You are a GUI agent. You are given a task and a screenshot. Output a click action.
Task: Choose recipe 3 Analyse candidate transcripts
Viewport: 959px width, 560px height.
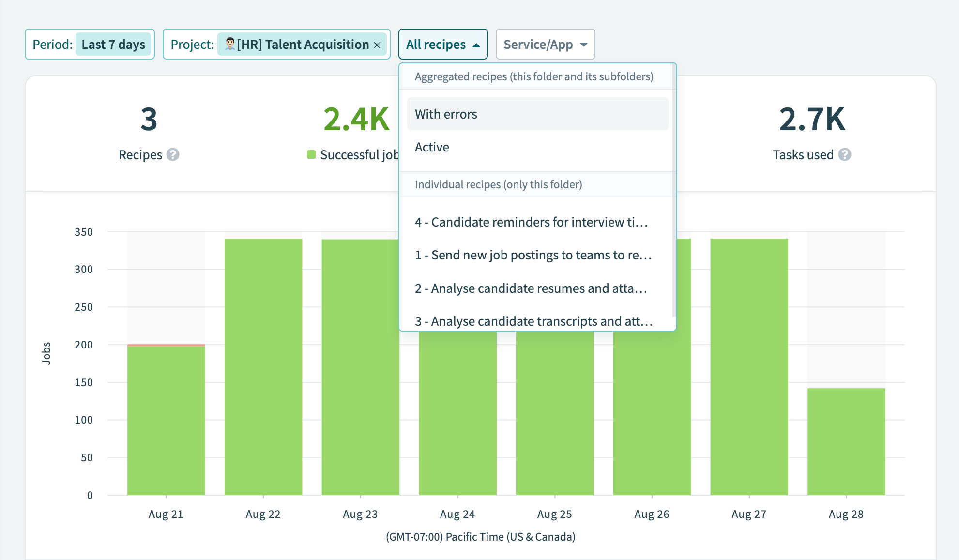533,321
